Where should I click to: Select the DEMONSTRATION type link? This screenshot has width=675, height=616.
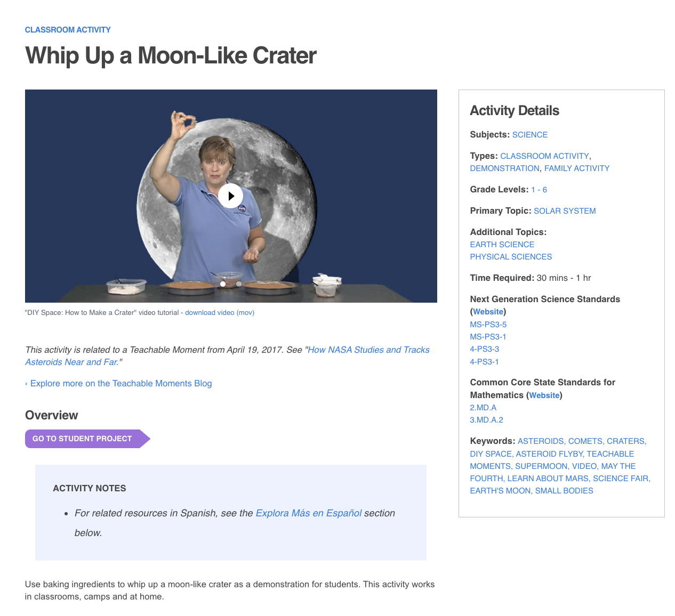[504, 168]
